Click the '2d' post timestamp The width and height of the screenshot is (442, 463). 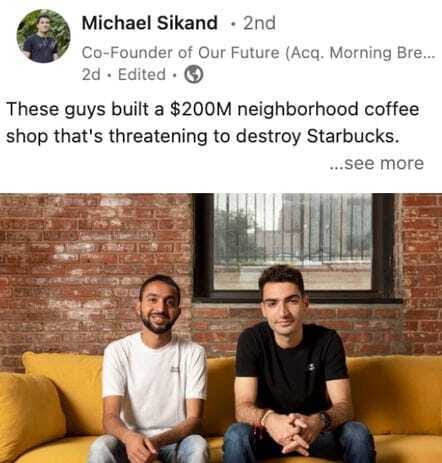[91, 74]
